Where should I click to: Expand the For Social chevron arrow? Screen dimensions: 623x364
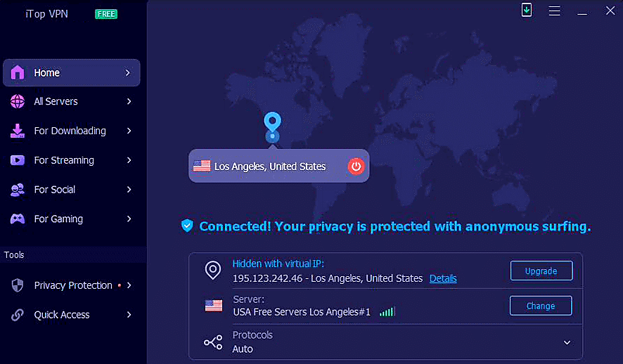129,190
